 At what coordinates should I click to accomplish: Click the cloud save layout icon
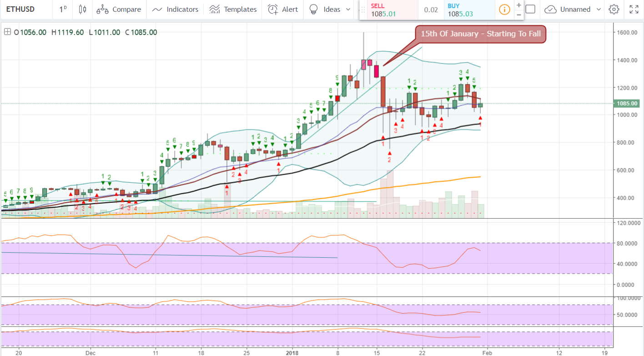pos(550,9)
